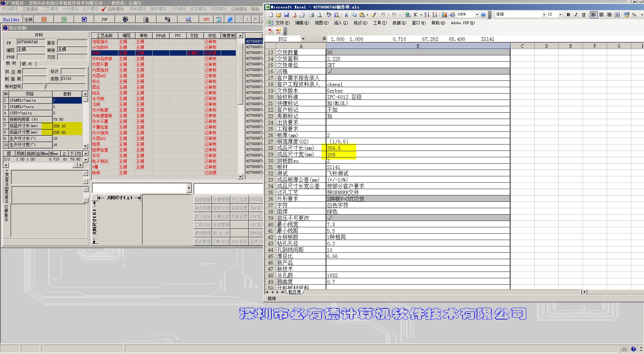The width and height of the screenshot is (644, 354).
Task: Click the 类别 field showing S1141
Action: 73,79
